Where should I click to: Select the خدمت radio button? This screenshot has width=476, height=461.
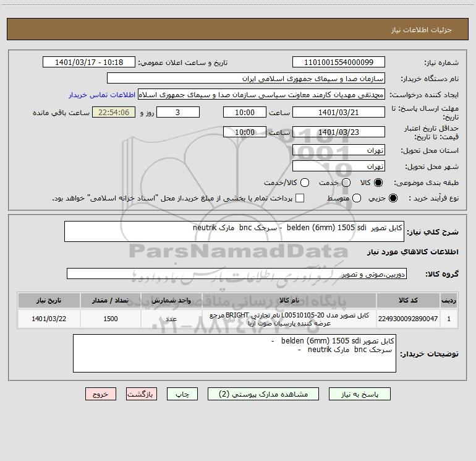[x=346, y=183]
